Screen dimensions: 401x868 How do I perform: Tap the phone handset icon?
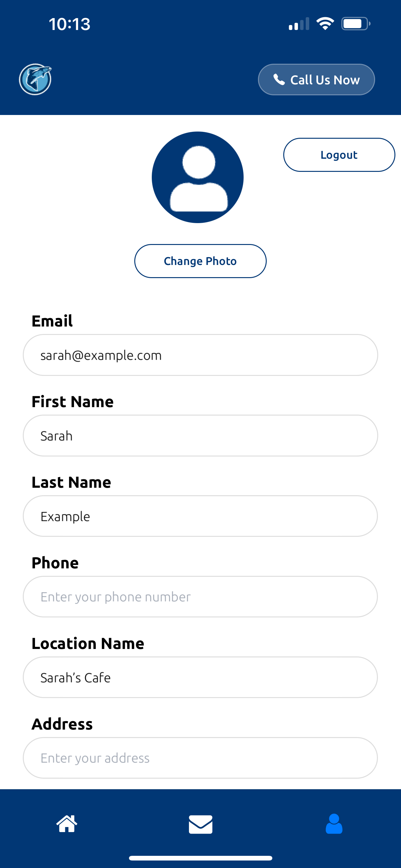pyautogui.click(x=279, y=80)
